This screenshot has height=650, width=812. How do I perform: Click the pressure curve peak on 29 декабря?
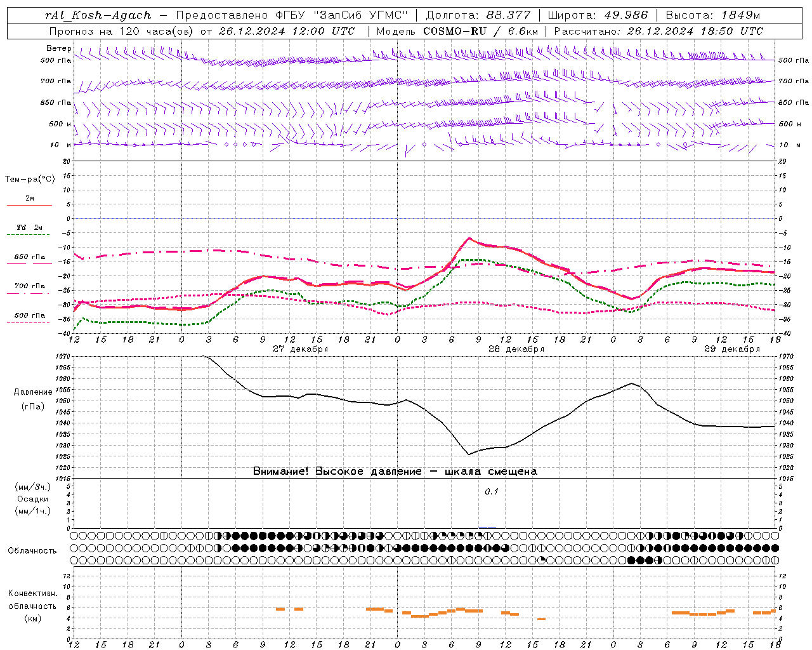[x=632, y=383]
